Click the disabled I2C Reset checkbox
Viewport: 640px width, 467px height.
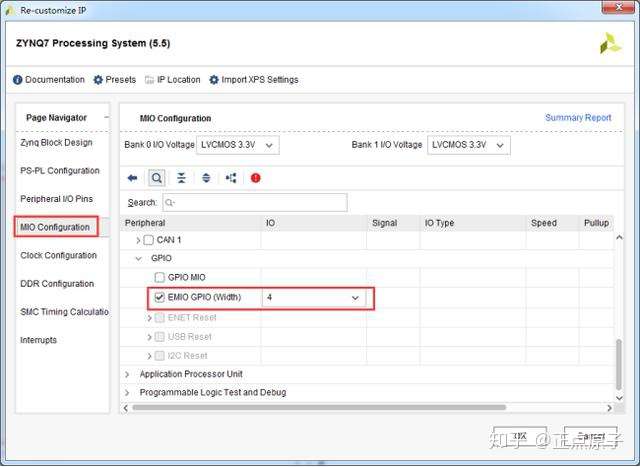(160, 356)
